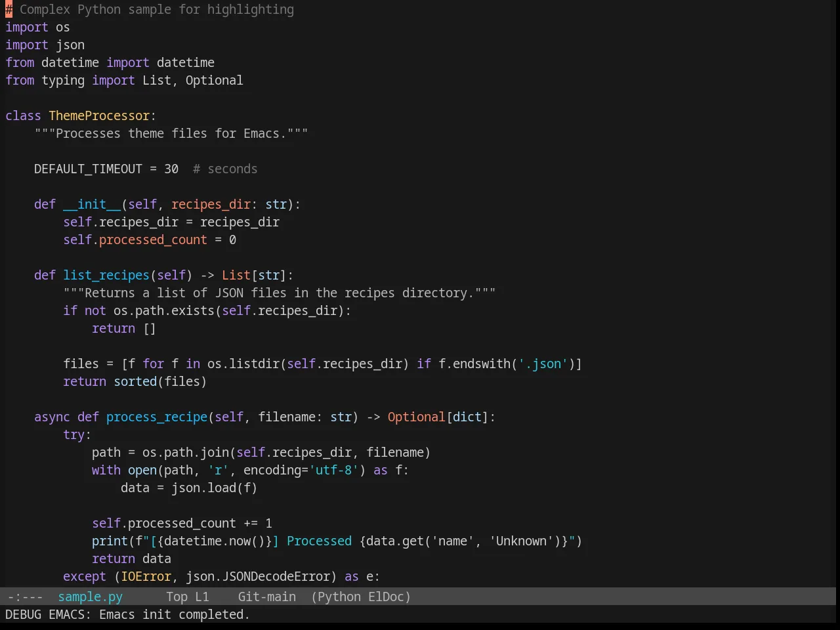
Task: Click the 'Returns a list of JSON files' docstring
Action: point(280,293)
